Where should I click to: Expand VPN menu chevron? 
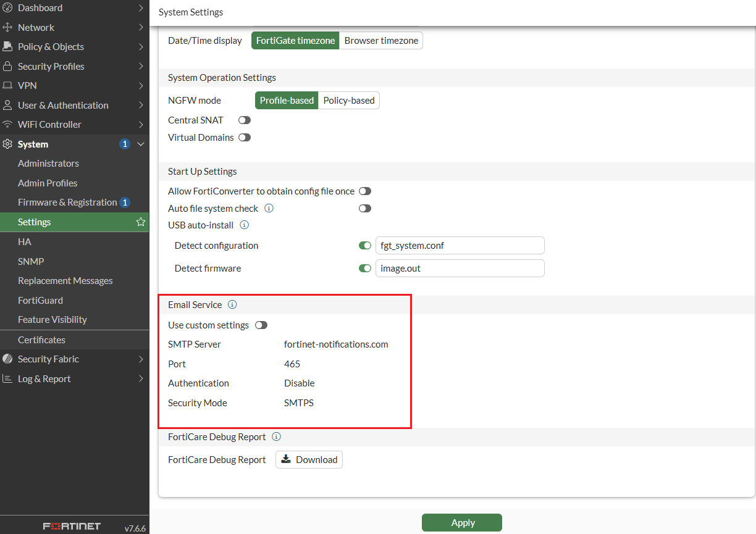click(x=141, y=85)
